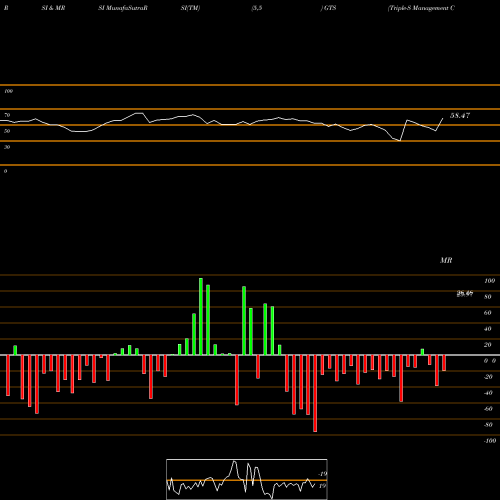Click the -80 label on MR axis
Image resolution: width=500 pixels, height=500 pixels.
tap(488, 425)
